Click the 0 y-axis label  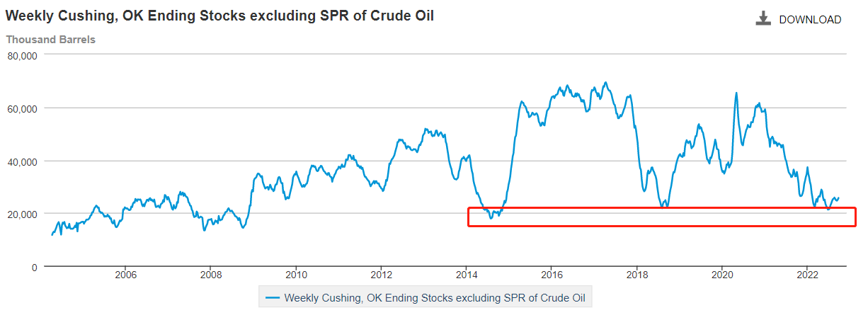point(34,266)
